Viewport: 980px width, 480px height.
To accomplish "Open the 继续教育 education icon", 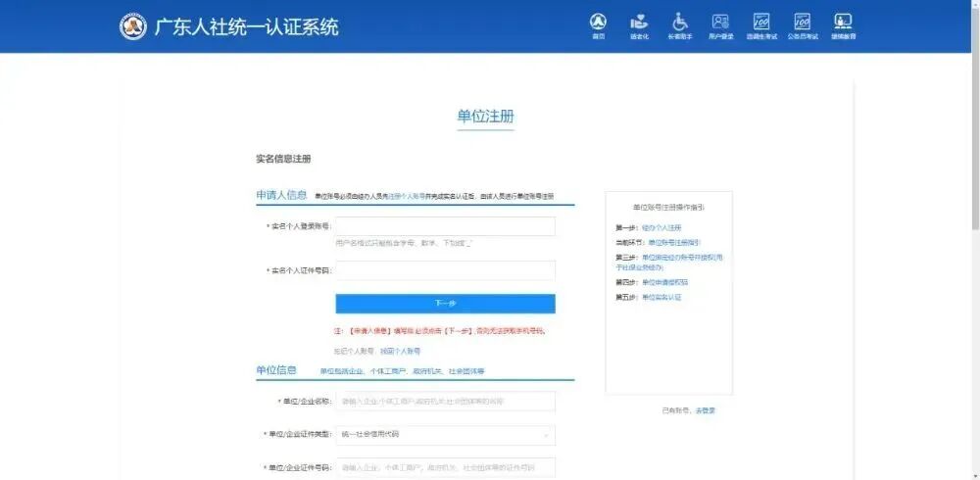I will [843, 26].
